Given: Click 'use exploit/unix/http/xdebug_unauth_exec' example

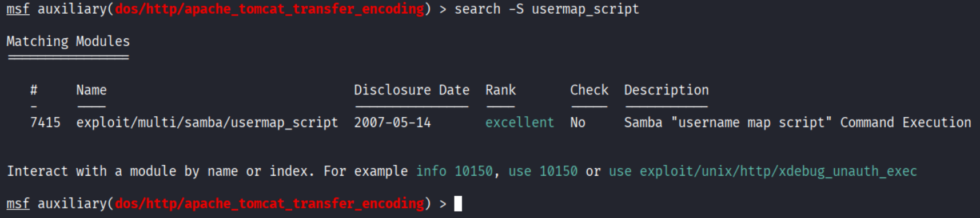Looking at the screenshot, I should (763, 171).
